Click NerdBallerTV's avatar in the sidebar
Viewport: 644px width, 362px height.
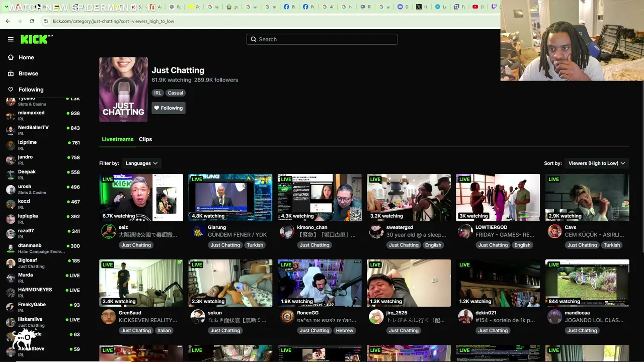point(10,130)
